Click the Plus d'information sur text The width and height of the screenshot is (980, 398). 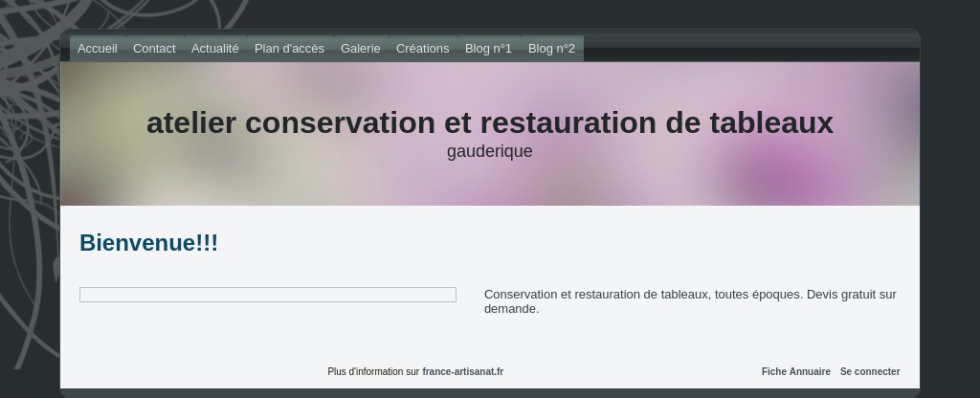(373, 372)
